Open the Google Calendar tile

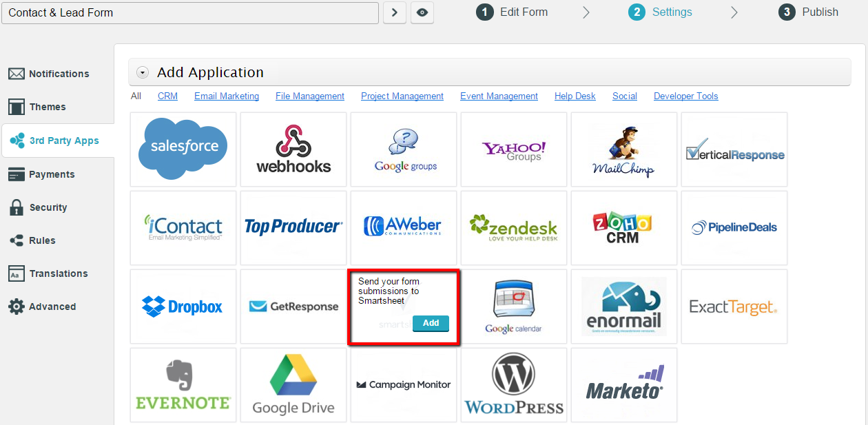tap(514, 307)
